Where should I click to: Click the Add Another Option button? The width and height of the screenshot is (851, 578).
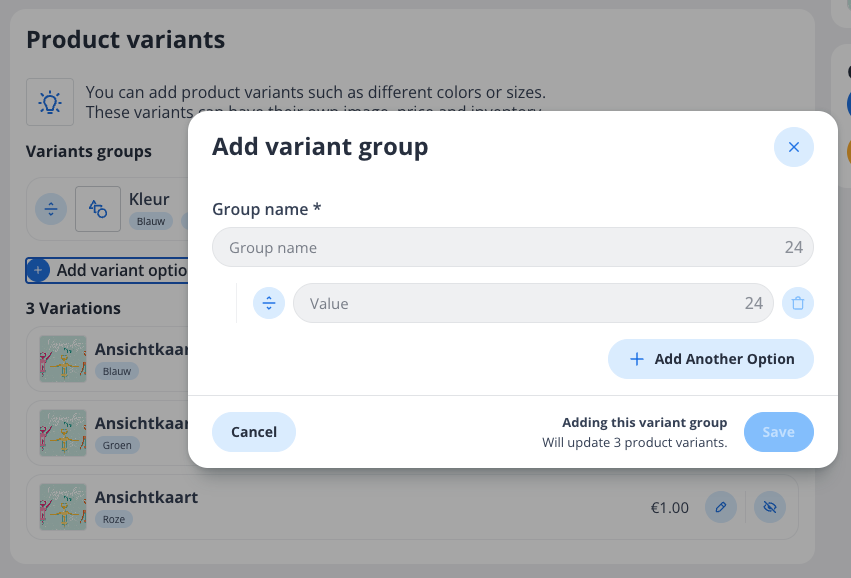click(710, 359)
